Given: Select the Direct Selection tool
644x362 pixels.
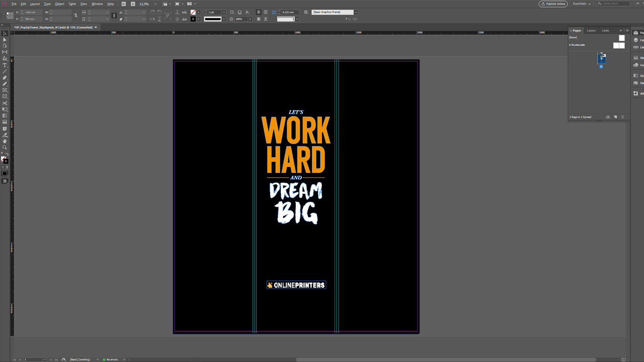Looking at the screenshot, I should pyautogui.click(x=5, y=40).
